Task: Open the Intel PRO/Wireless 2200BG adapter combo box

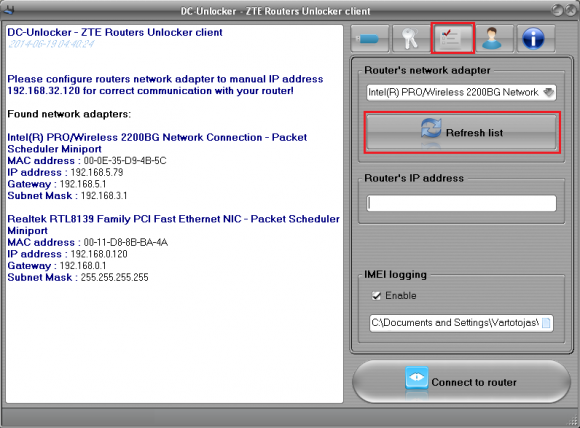Action: (461, 92)
